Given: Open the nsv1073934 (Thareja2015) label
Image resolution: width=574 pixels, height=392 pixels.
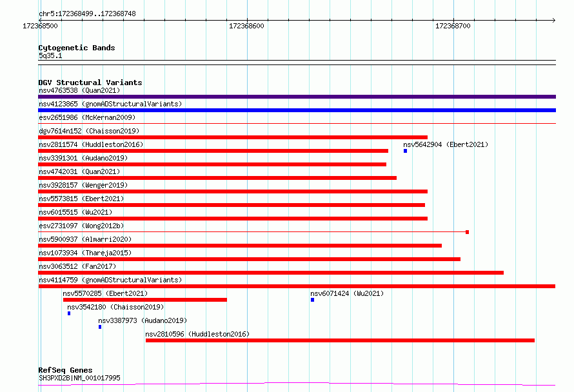Looking at the screenshot, I should click(85, 253).
